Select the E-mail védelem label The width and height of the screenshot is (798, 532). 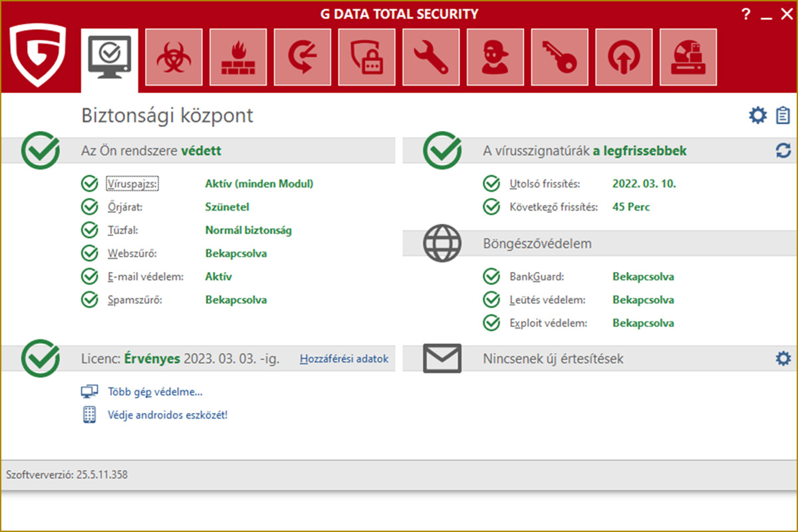tap(146, 277)
